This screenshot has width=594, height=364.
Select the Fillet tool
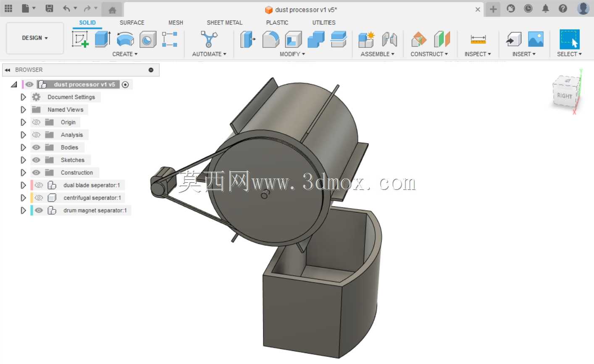(x=271, y=39)
